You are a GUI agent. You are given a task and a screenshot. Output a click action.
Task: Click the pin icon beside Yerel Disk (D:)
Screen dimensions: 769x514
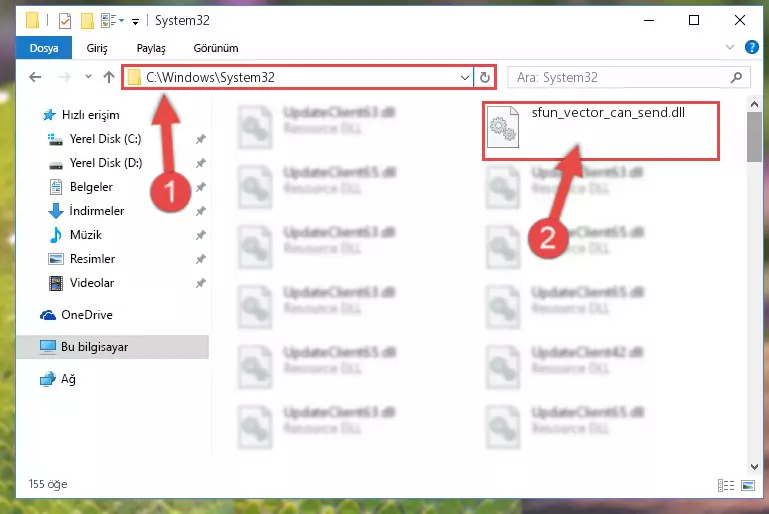tap(200, 163)
